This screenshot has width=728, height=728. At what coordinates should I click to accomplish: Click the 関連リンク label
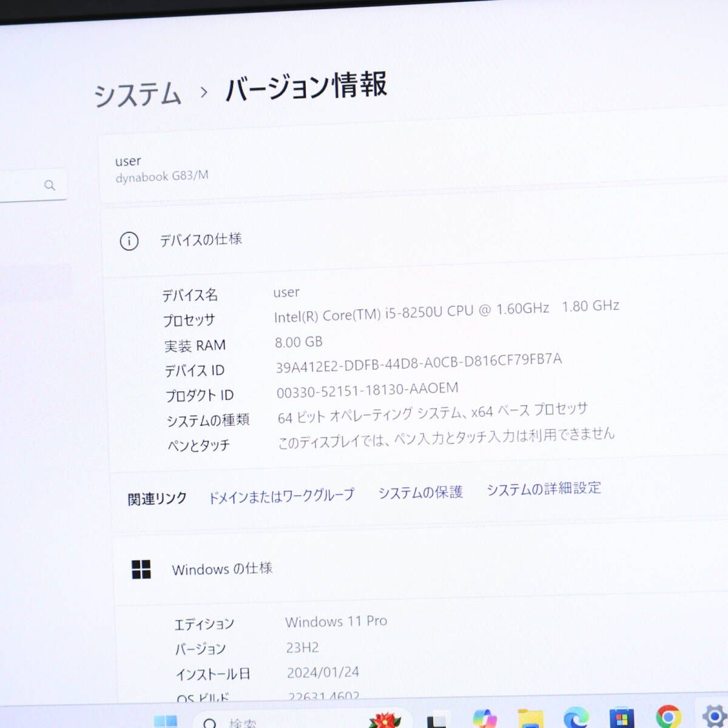coord(157,499)
